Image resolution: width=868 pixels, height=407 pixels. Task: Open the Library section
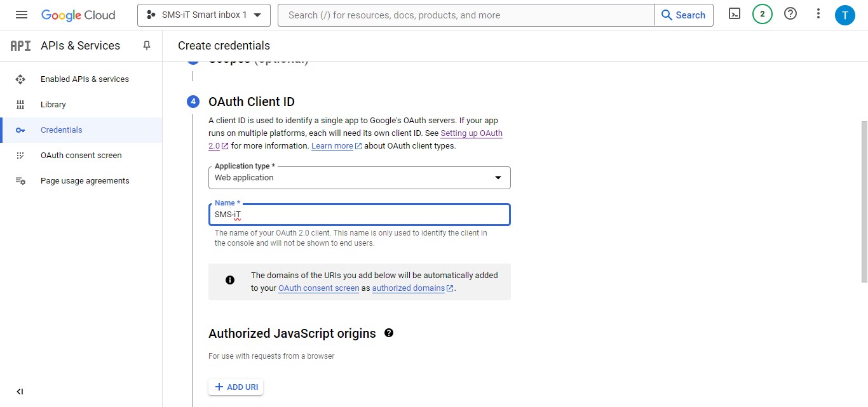pos(53,104)
